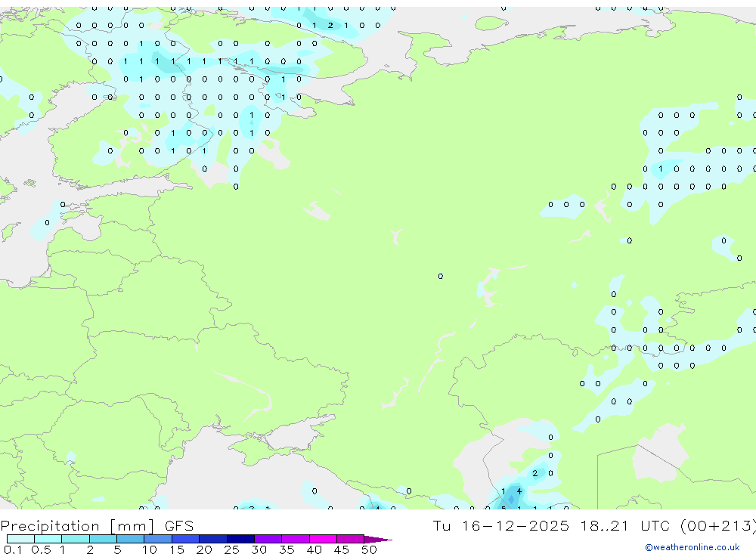Click the isolated 0 value in map center
The image size is (756, 554).
441,277
